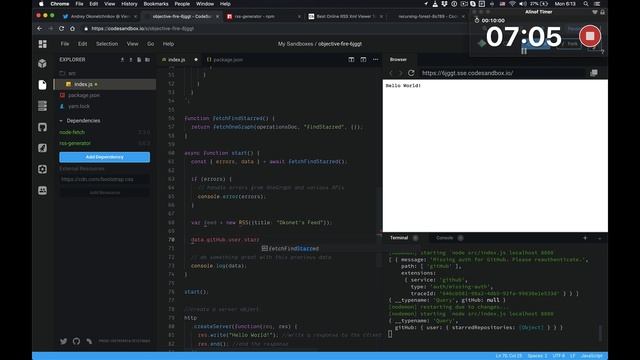Open the Live collaboration sidebar icon

[x=42, y=190]
